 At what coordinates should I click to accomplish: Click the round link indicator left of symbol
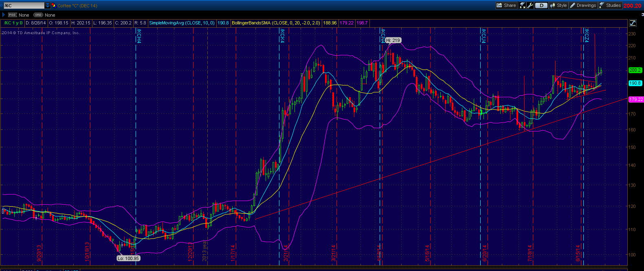[x=2, y=6]
